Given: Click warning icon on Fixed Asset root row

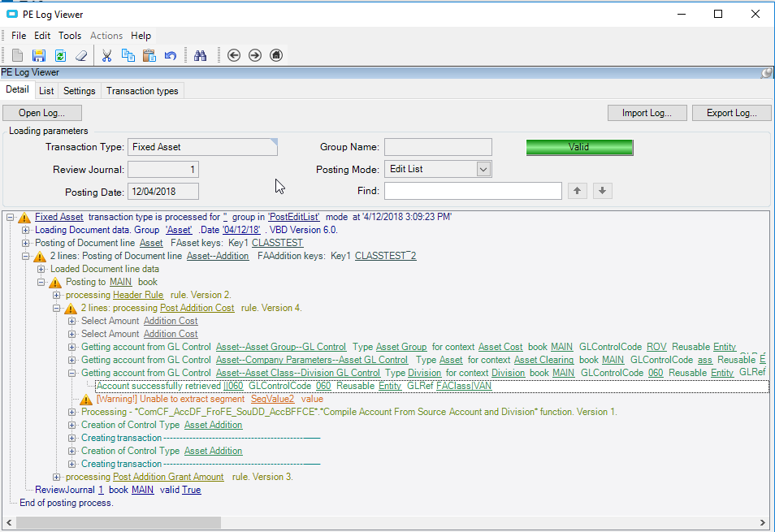Looking at the screenshot, I should pos(24,218).
